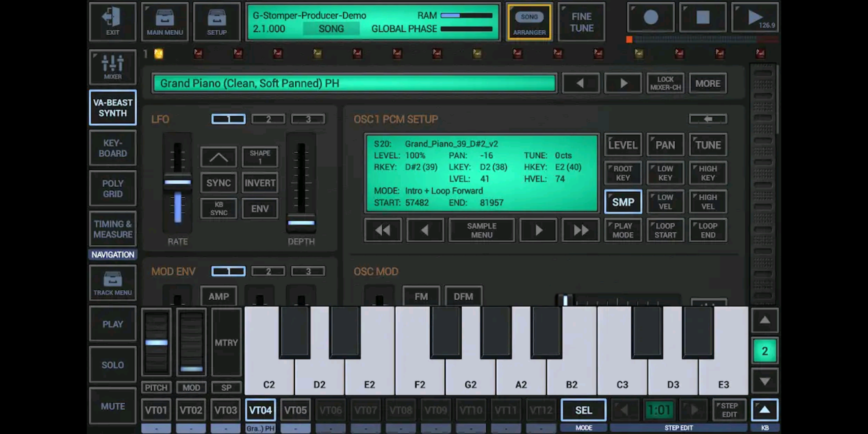This screenshot has height=434, width=868.
Task: Switch to Timing & Measure page
Action: pyautogui.click(x=113, y=229)
